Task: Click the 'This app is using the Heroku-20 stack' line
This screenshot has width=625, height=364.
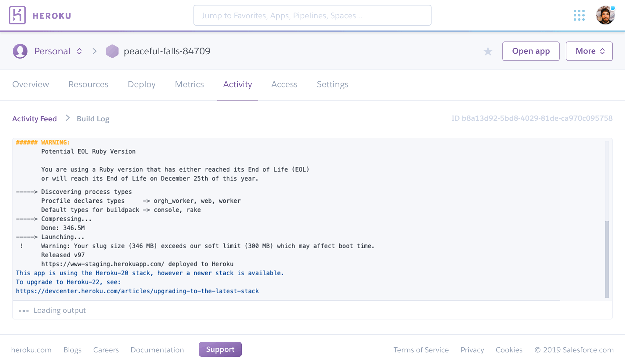Action: [150, 273]
